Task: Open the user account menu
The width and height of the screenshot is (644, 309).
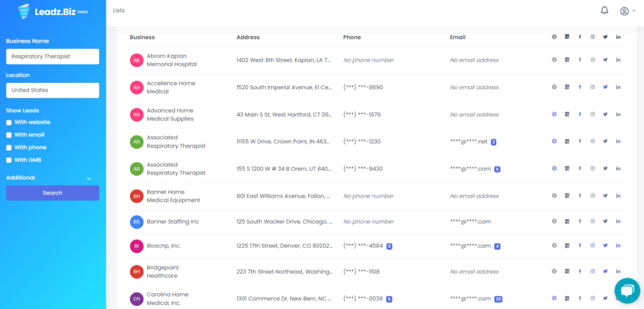Action: pyautogui.click(x=627, y=11)
